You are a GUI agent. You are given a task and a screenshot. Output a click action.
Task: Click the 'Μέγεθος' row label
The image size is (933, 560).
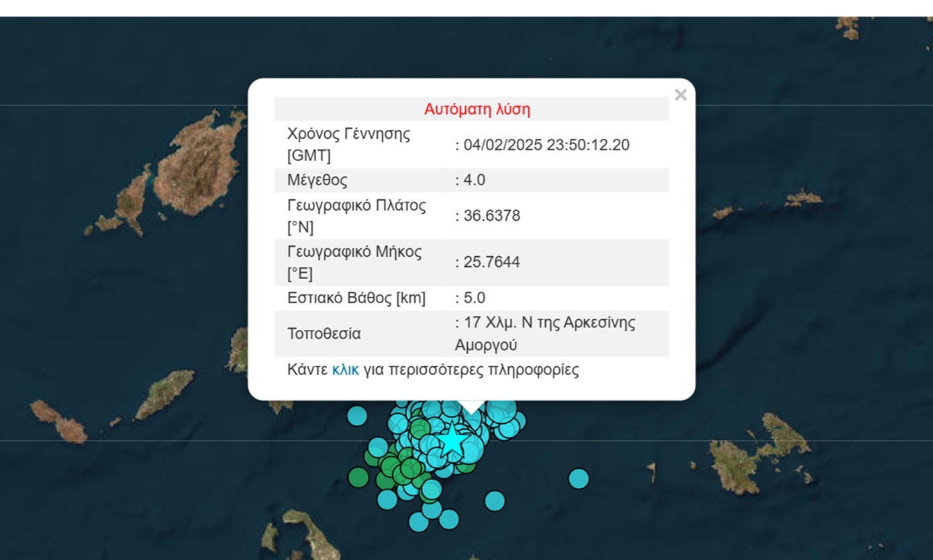317,180
